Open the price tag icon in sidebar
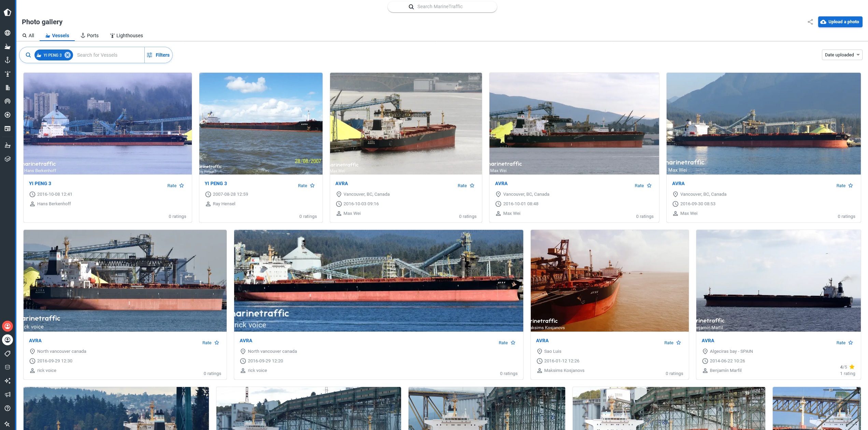 click(8, 353)
